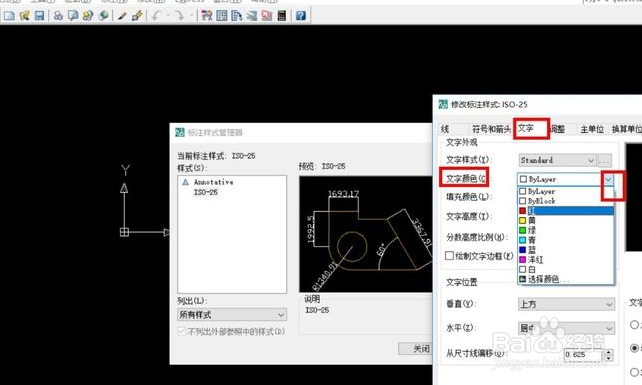This screenshot has height=385, width=642.
Task: Open the Tool Palettes icon
Action: 236,16
